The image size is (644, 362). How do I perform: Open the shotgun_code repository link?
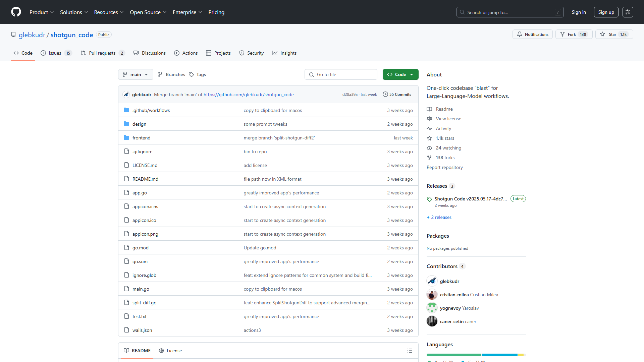[x=72, y=35]
